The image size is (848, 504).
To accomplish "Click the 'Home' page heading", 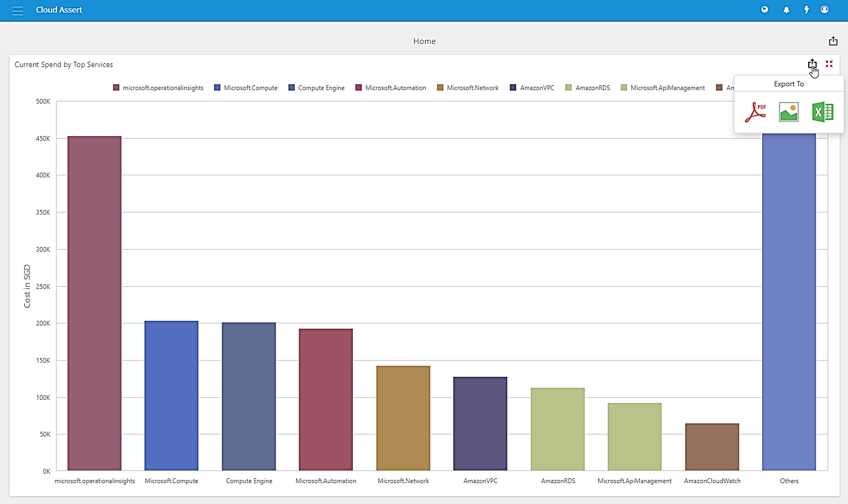I will 424,41.
